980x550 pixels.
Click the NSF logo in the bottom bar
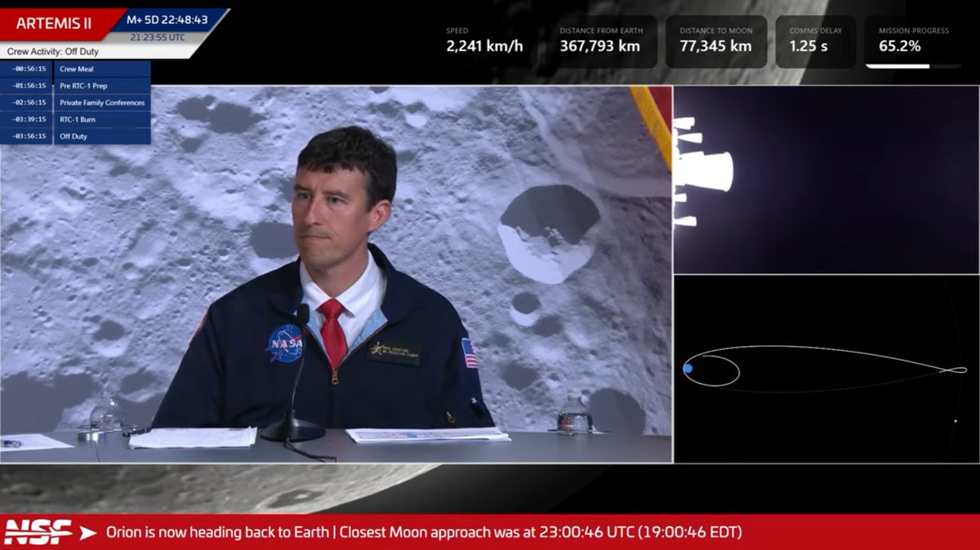[x=37, y=531]
